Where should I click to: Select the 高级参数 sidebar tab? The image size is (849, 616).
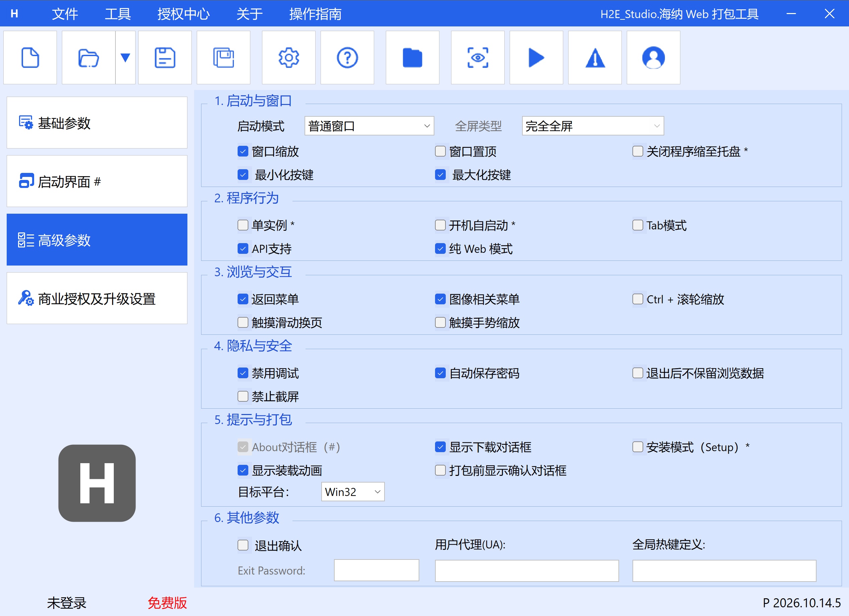97,240
